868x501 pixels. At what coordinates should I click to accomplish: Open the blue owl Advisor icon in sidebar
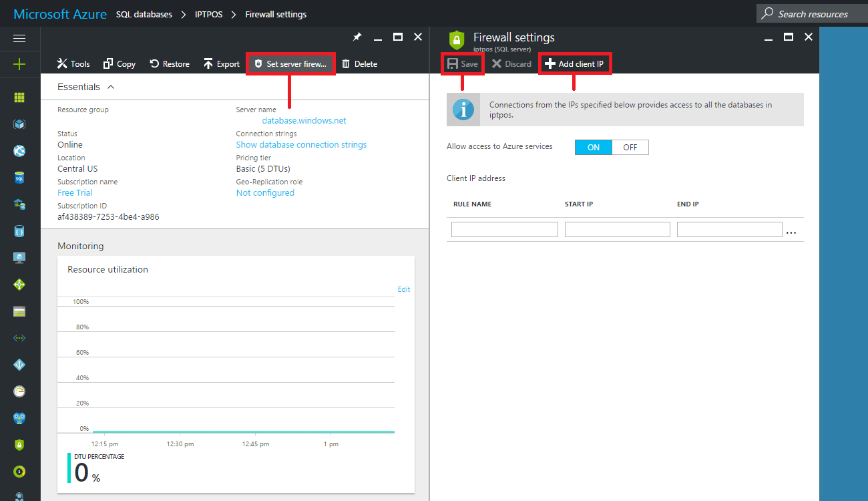point(19,418)
